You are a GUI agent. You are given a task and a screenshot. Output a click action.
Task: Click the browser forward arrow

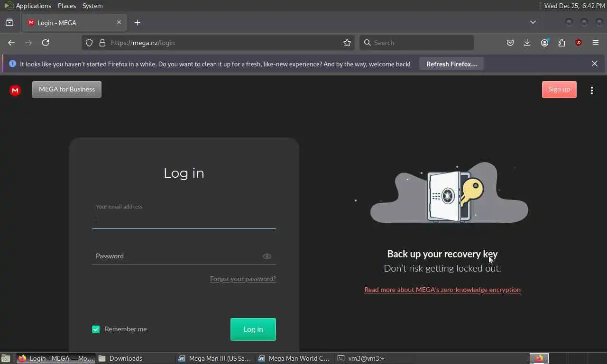tap(28, 43)
